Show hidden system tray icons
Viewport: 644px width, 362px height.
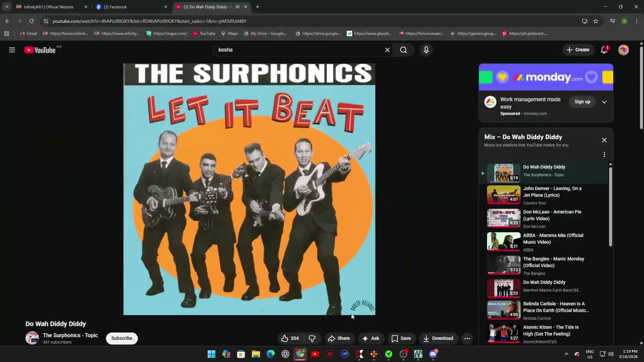pos(566,354)
